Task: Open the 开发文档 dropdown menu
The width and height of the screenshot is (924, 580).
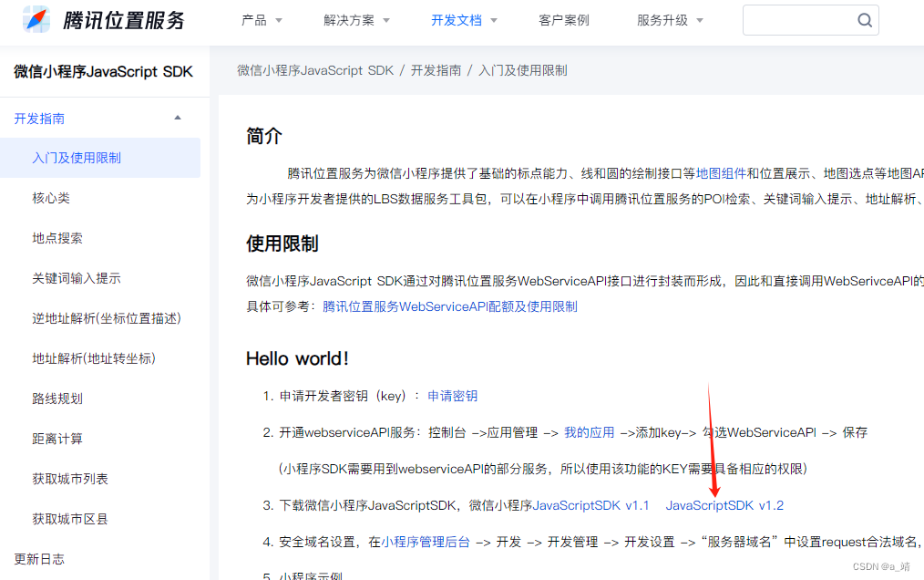Action: tap(464, 20)
